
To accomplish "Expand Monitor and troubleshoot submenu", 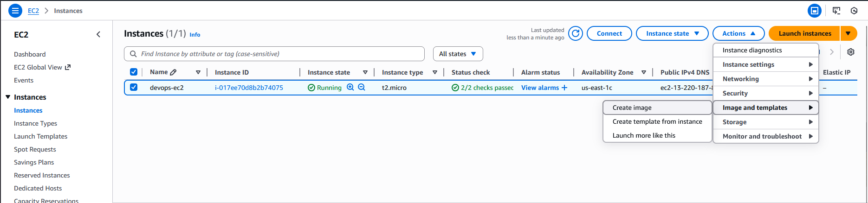I will click(x=765, y=136).
